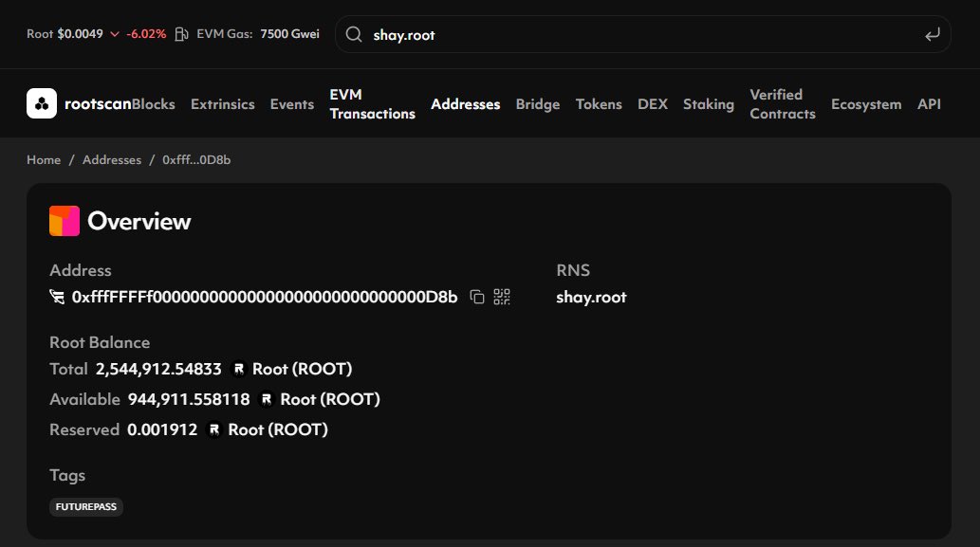Click the red price down chevron
The height and width of the screenshot is (547, 980).
pos(115,34)
